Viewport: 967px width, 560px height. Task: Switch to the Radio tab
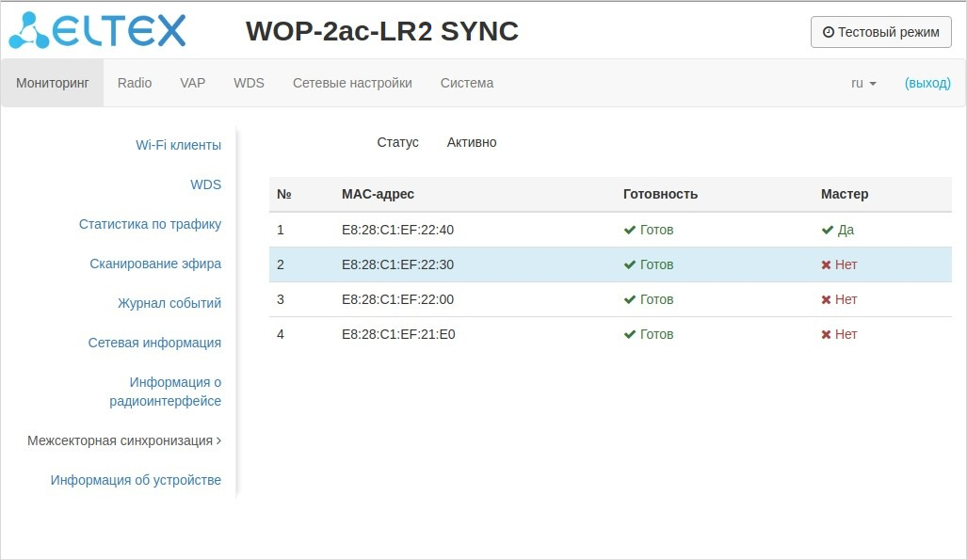click(135, 83)
